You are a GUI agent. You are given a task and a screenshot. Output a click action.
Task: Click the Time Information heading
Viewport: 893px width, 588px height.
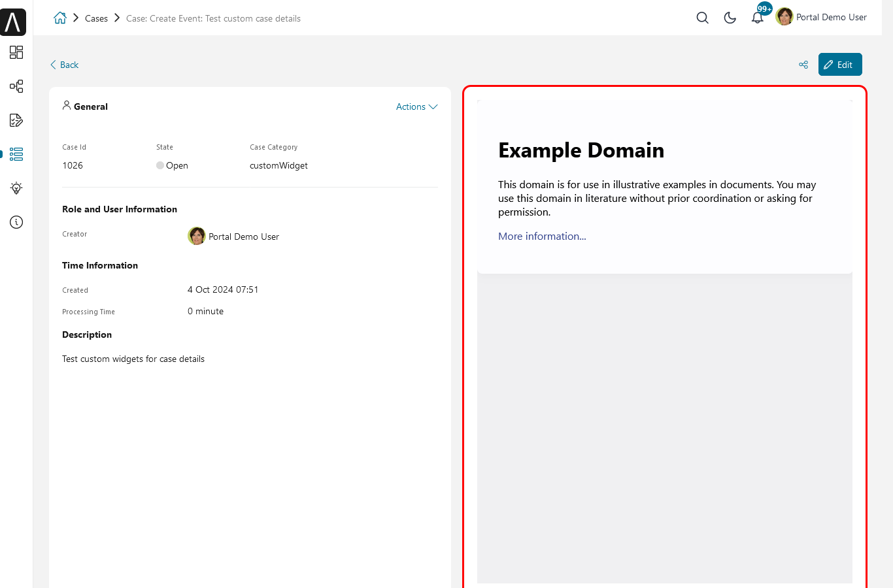tap(100, 265)
